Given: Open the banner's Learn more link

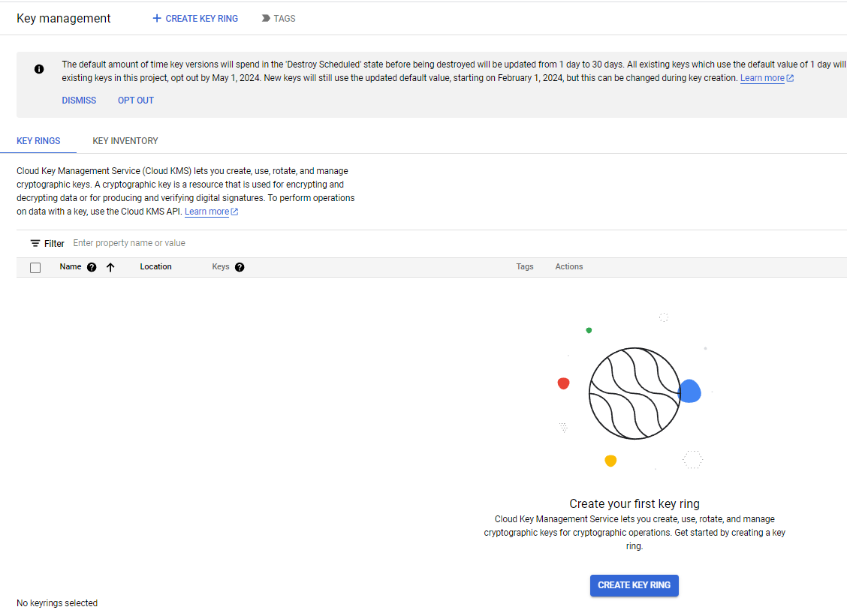Looking at the screenshot, I should pyautogui.click(x=762, y=78).
